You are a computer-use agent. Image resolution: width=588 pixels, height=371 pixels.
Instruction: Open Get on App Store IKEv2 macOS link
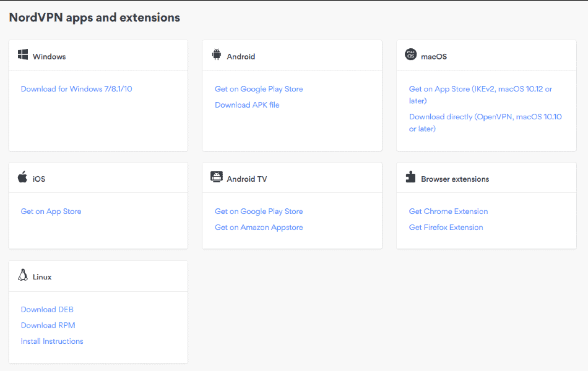tap(480, 95)
